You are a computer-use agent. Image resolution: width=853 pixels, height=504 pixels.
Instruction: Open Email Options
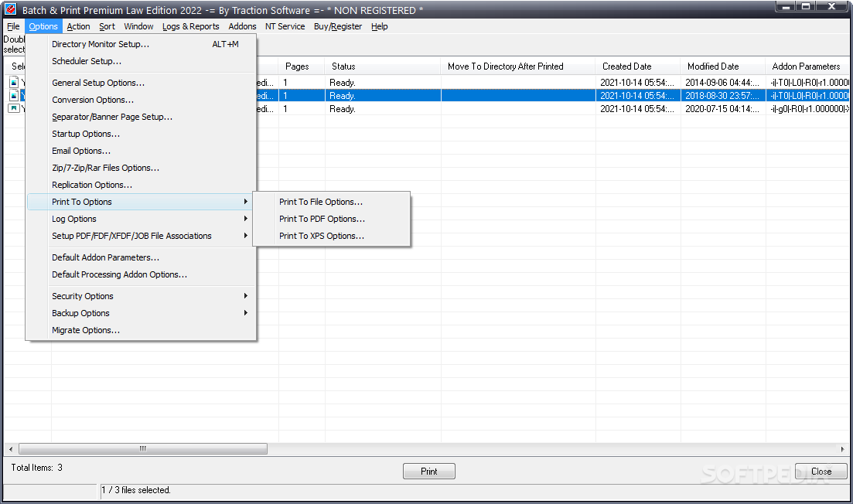pos(141,151)
